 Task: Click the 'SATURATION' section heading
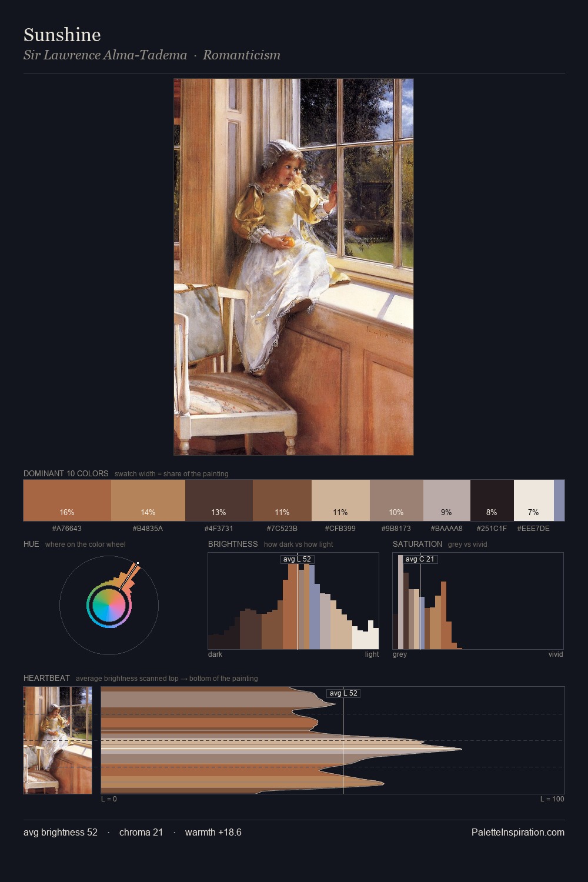click(x=417, y=544)
